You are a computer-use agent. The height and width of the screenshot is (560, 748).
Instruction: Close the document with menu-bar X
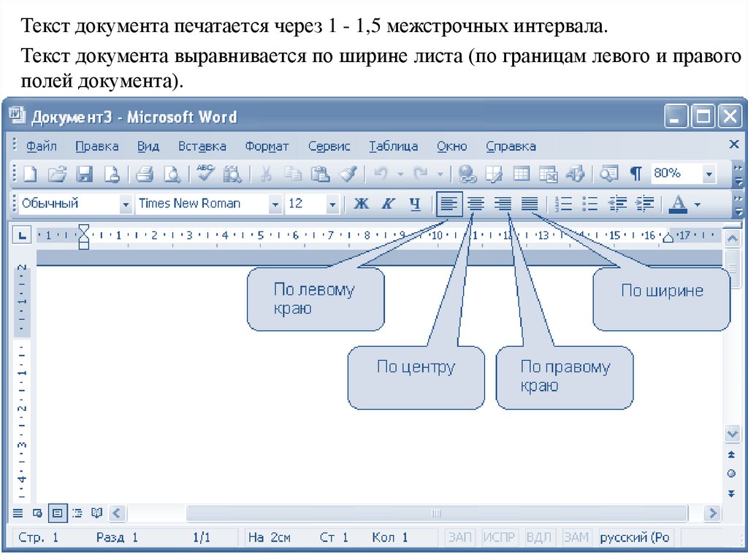tap(733, 144)
